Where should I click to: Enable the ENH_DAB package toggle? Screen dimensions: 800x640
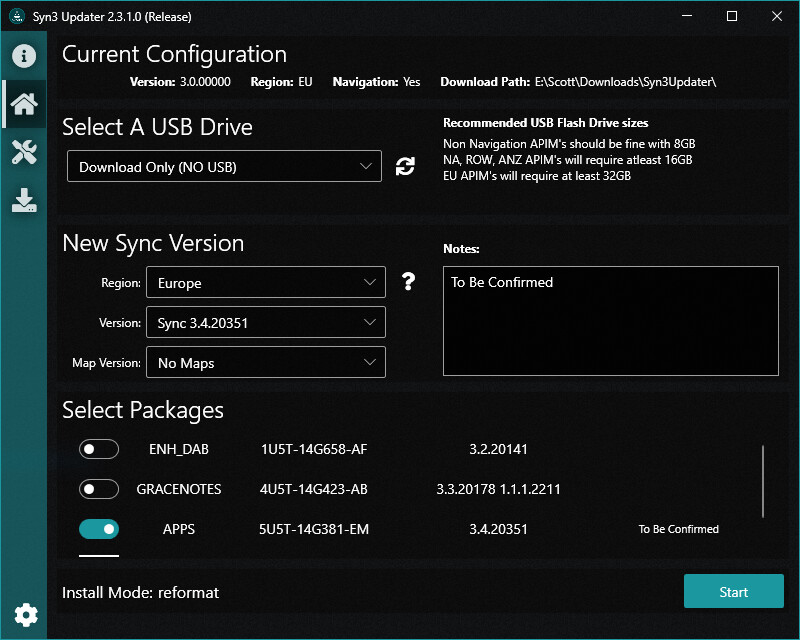point(99,449)
